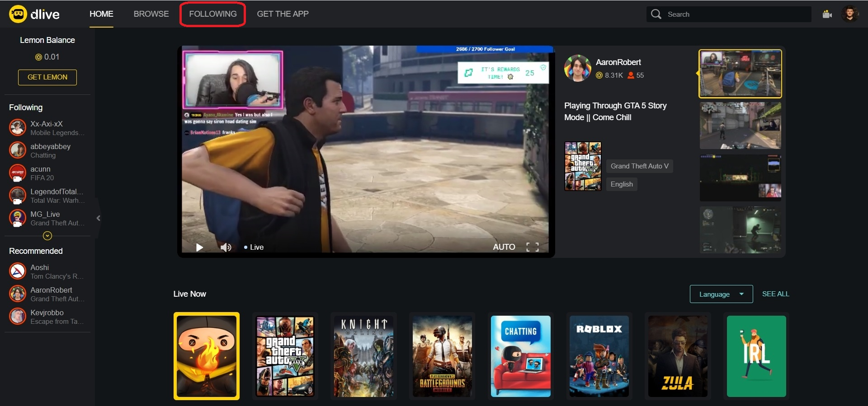The image size is (868, 406).
Task: Mute the stream volume icon
Action: click(226, 247)
